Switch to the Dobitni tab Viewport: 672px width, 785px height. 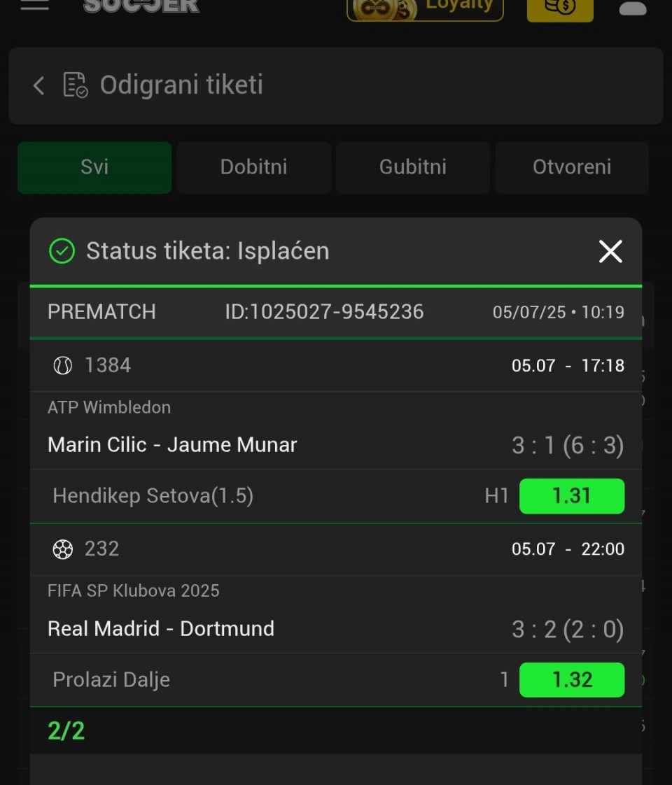coord(254,167)
